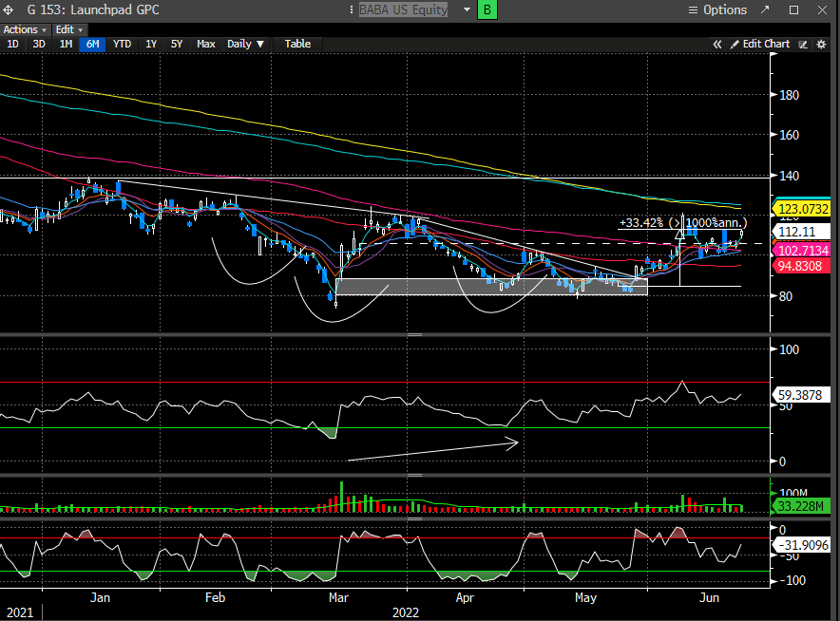Viewport: 840px width, 621px height.
Task: Click the divider handle above RSI panel
Action: pos(414,335)
